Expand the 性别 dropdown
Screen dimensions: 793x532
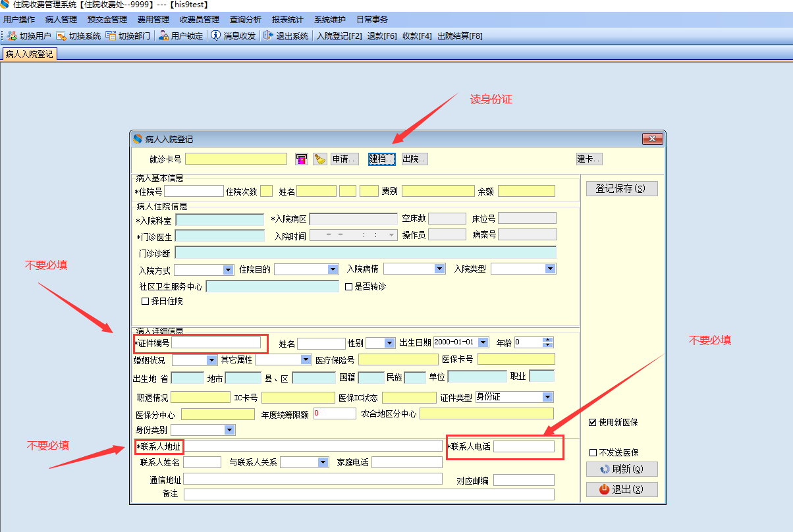tap(389, 342)
